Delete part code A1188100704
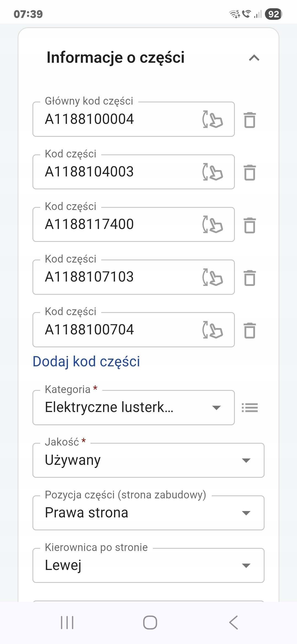Screen dimensions: 297x644 (x=250, y=330)
